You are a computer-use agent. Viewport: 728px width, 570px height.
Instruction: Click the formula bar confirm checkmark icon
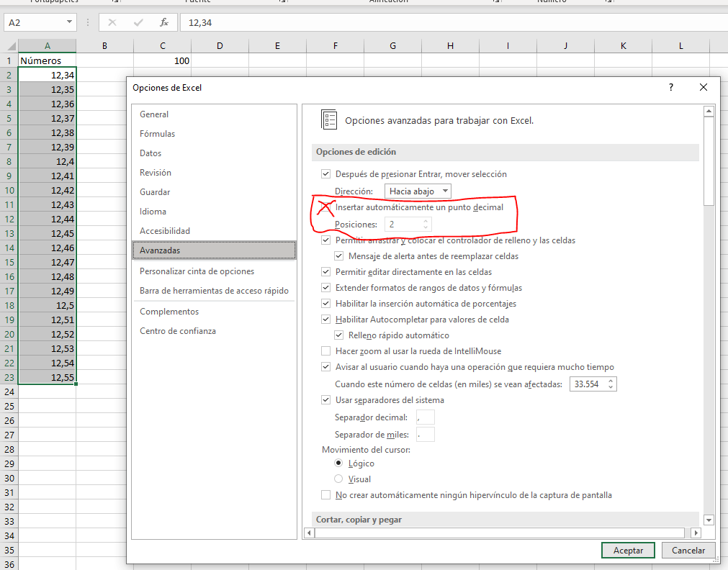point(138,23)
